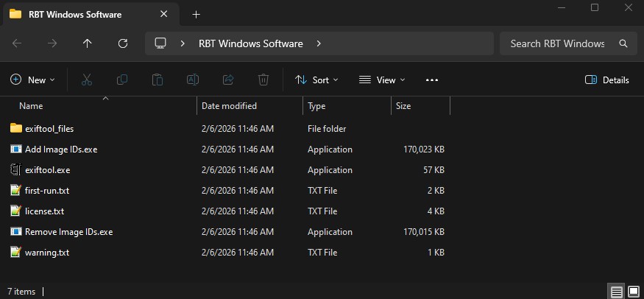Click the Cut scissors icon
The image size is (644, 299).
click(x=87, y=80)
